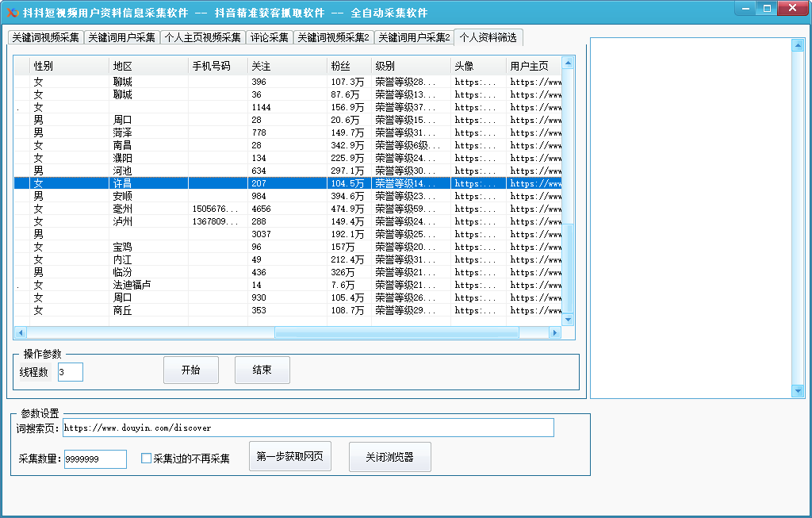
Task: Select the row with region 安顺
Action: coord(288,196)
